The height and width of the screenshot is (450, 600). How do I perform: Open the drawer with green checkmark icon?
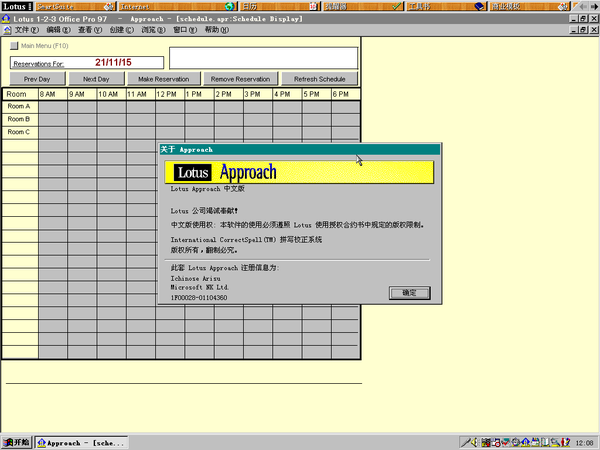tap(363, 7)
